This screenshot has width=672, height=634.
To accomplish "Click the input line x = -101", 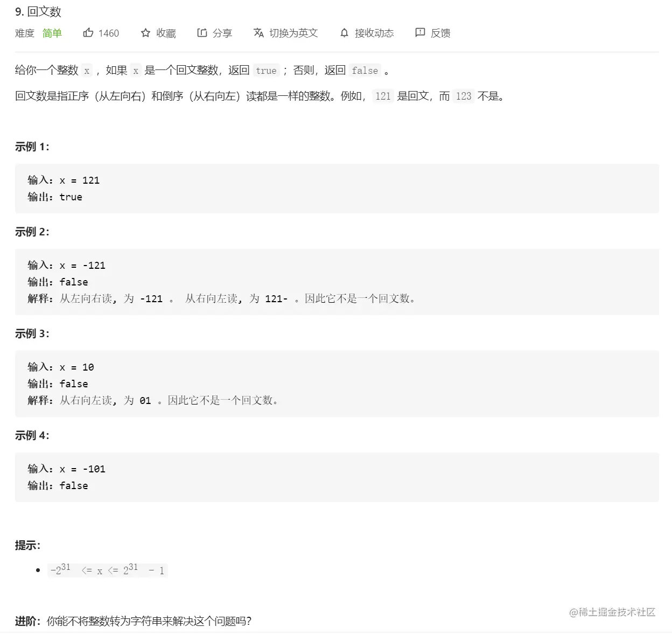I will (x=67, y=469).
